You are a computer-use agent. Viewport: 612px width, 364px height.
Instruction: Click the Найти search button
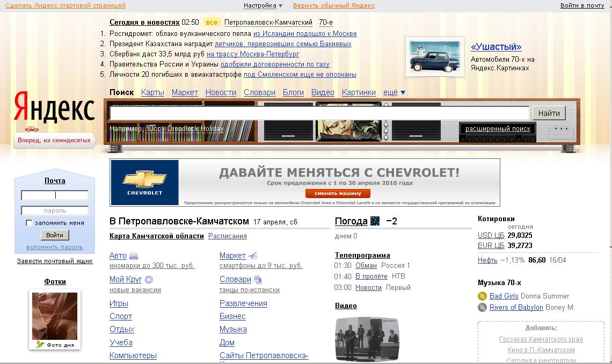[549, 113]
